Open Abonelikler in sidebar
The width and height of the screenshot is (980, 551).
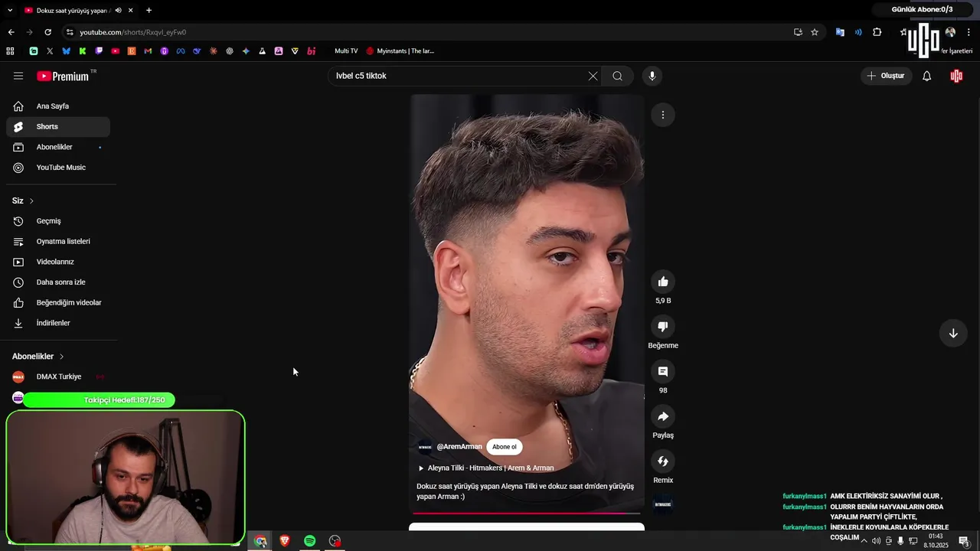coord(58,147)
